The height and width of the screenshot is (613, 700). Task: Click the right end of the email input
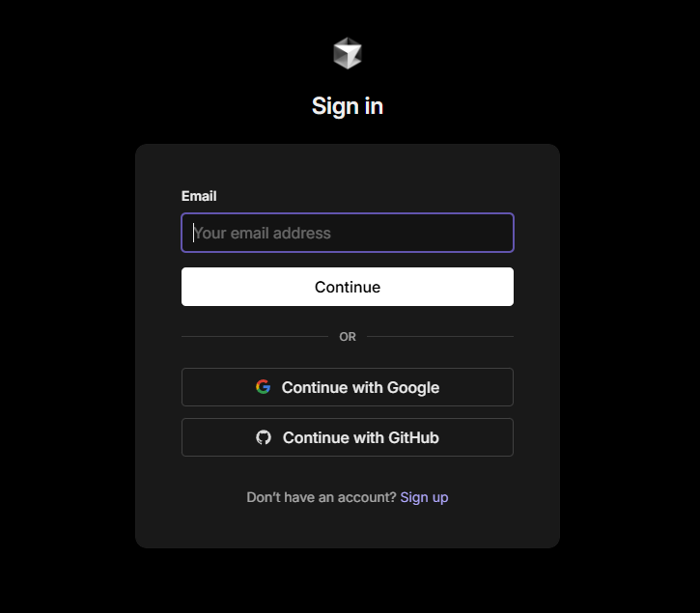pyautogui.click(x=500, y=233)
